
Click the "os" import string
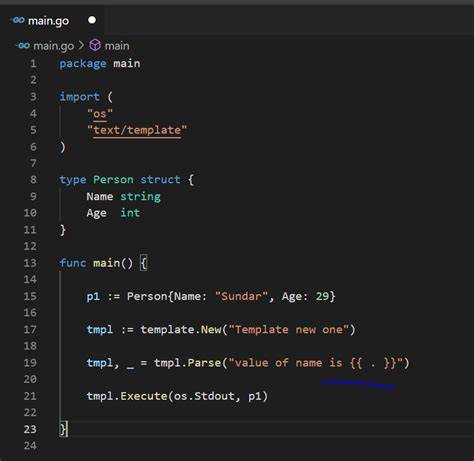click(x=100, y=114)
